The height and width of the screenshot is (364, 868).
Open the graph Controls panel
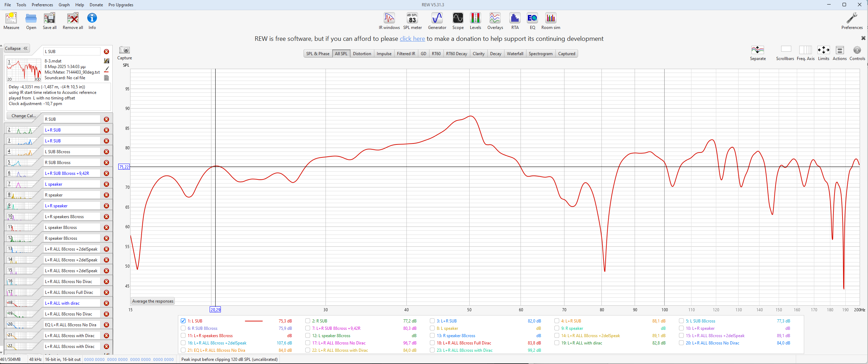857,53
